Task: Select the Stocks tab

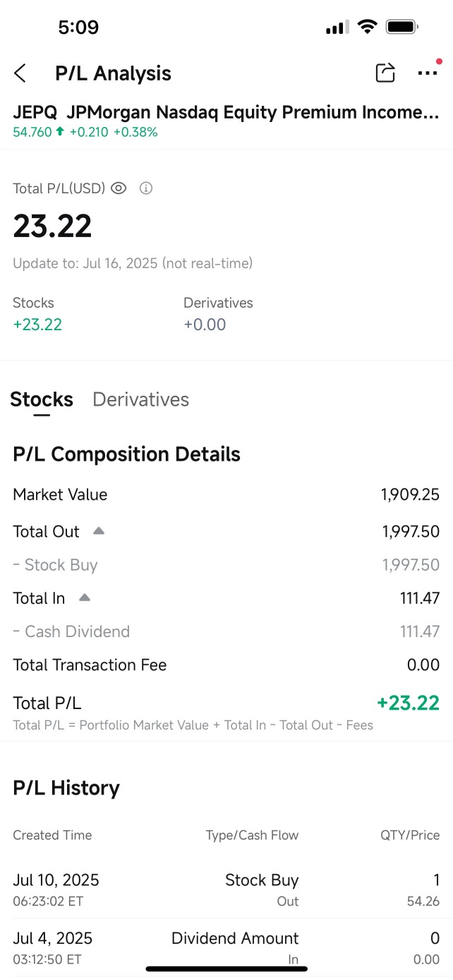Action: pyautogui.click(x=41, y=399)
